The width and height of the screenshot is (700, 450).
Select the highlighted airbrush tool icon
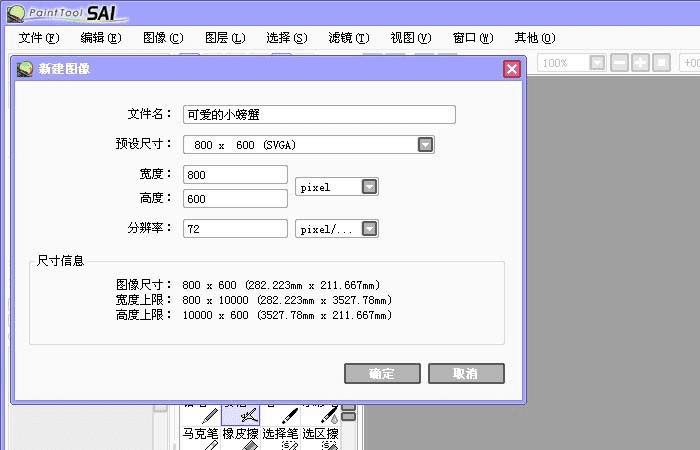click(240, 414)
